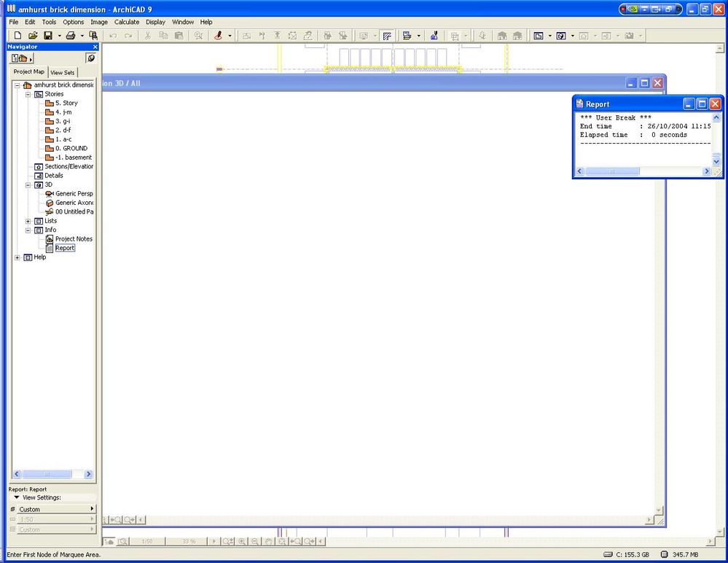Screen dimensions: 728x563
Task: Open the Print icon dropdown arrow
Action: pyautogui.click(x=82, y=36)
